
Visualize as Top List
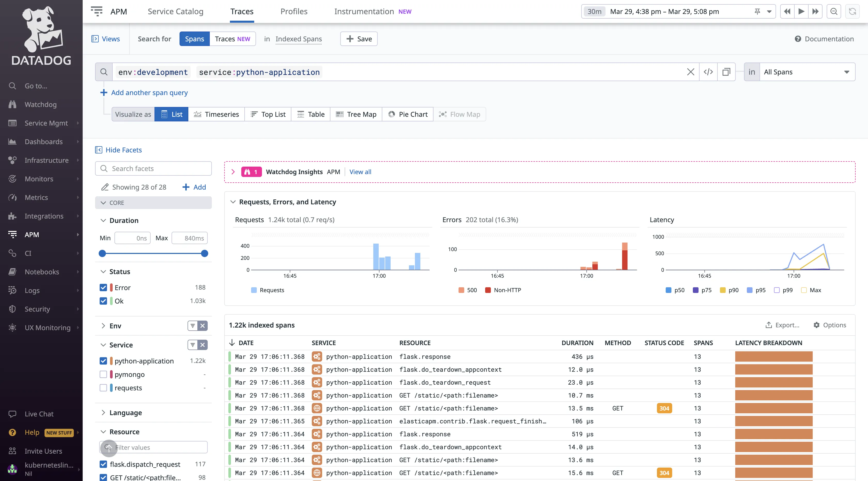click(268, 114)
